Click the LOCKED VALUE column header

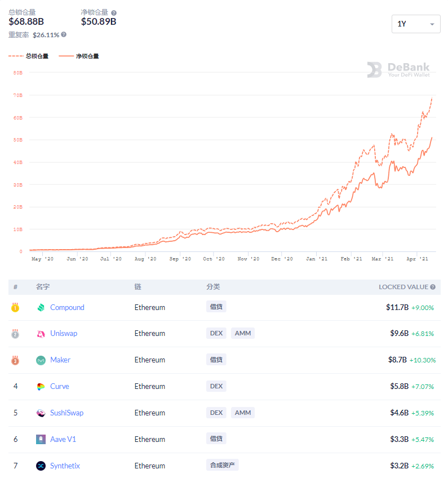403,287
